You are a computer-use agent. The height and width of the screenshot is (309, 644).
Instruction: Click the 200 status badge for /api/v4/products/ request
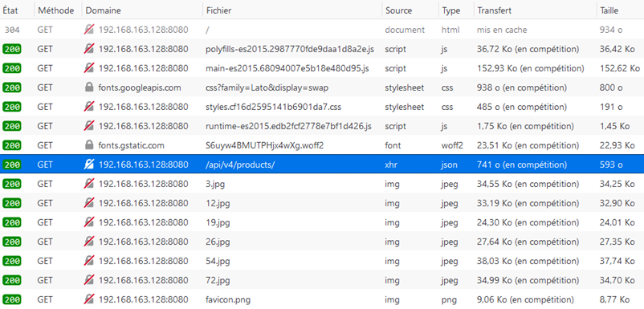12,165
